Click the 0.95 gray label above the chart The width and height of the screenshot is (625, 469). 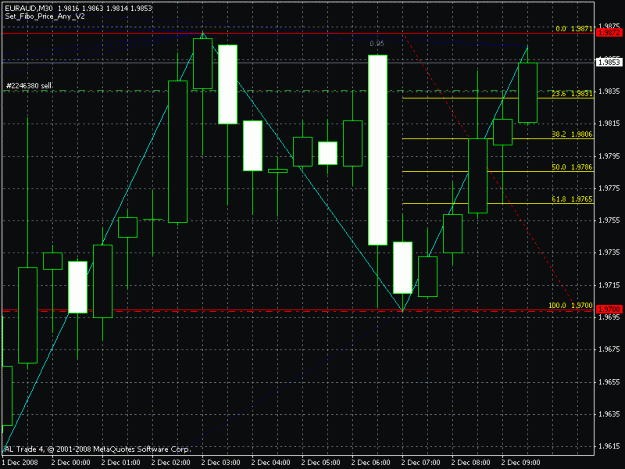click(x=377, y=43)
